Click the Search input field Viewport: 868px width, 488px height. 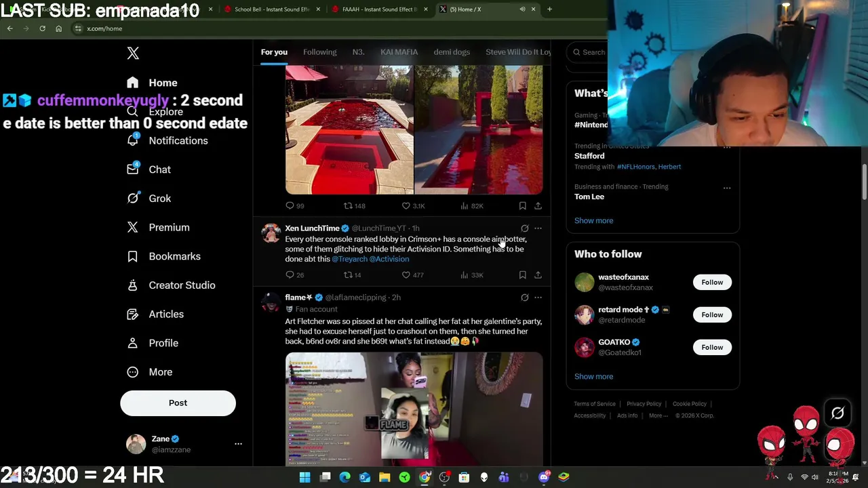click(587, 52)
